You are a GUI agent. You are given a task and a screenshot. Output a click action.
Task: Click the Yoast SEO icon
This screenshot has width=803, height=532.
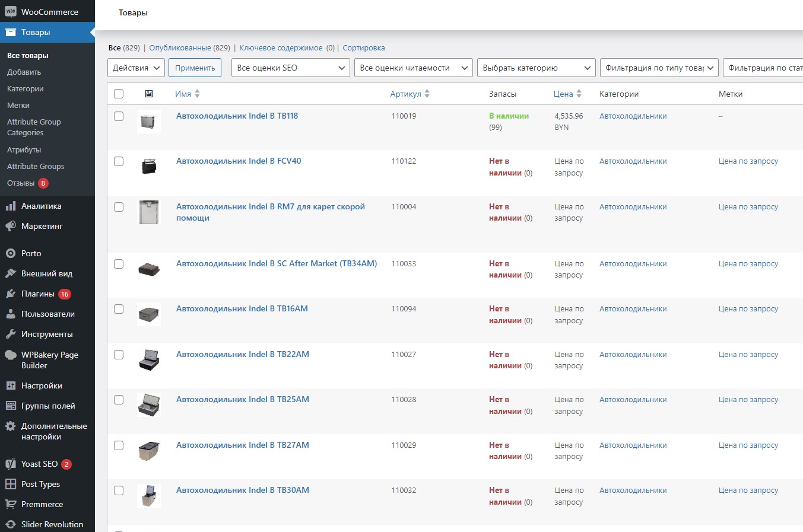pos(11,464)
